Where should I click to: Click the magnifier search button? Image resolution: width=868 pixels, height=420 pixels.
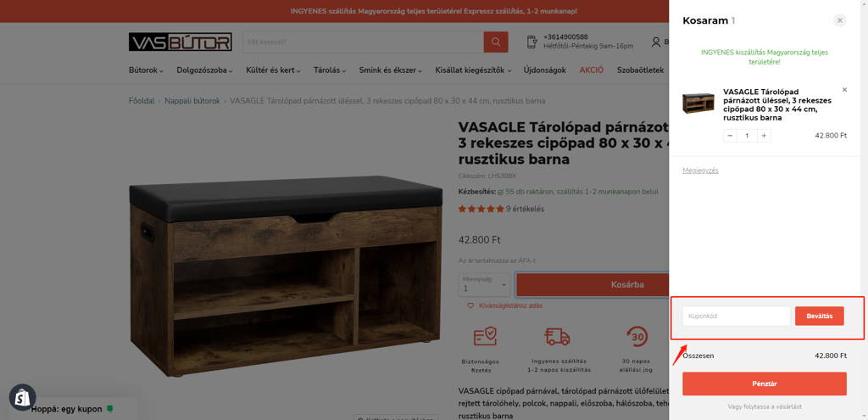click(495, 42)
